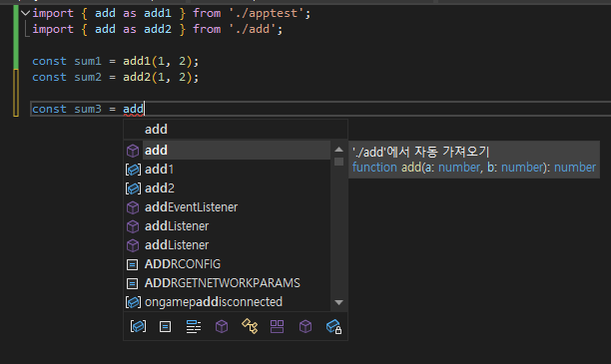
Task: Click the sum1 variable name
Action: [88, 61]
